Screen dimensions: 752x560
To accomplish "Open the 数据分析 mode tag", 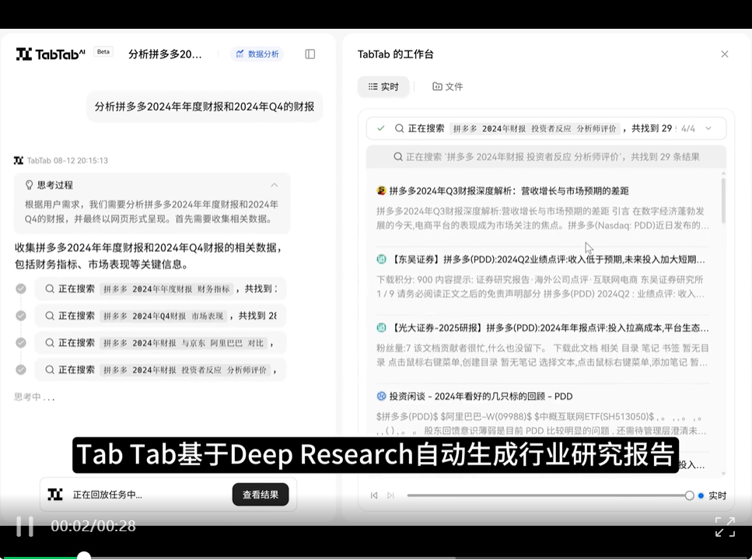I will [x=257, y=54].
